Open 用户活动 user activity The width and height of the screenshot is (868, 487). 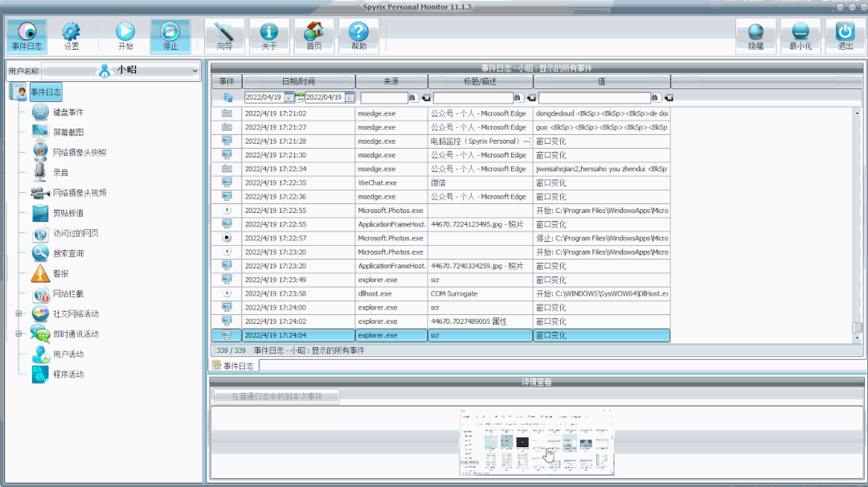click(x=68, y=354)
